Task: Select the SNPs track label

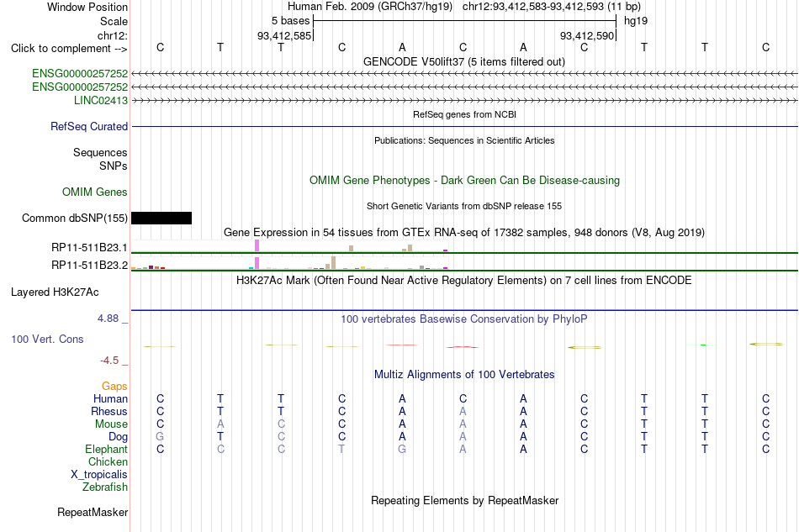Action: coord(114,166)
